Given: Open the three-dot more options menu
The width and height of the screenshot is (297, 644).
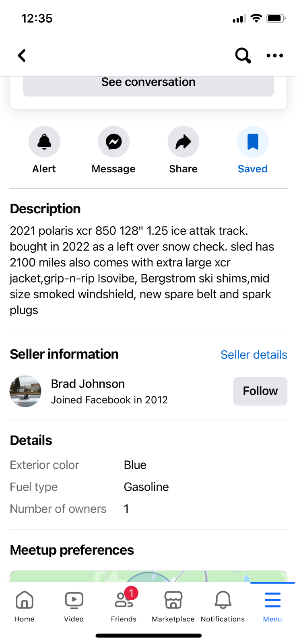Looking at the screenshot, I should tap(275, 56).
